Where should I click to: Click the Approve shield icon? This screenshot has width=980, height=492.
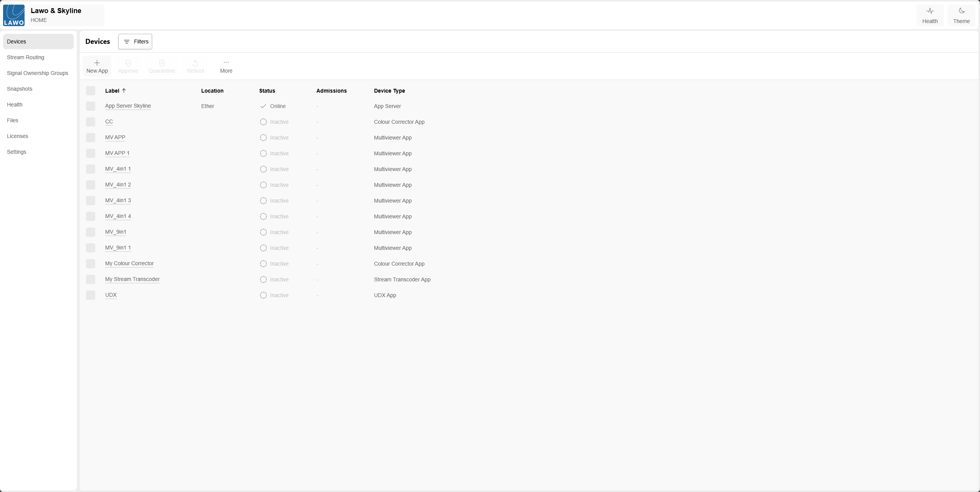click(x=128, y=63)
